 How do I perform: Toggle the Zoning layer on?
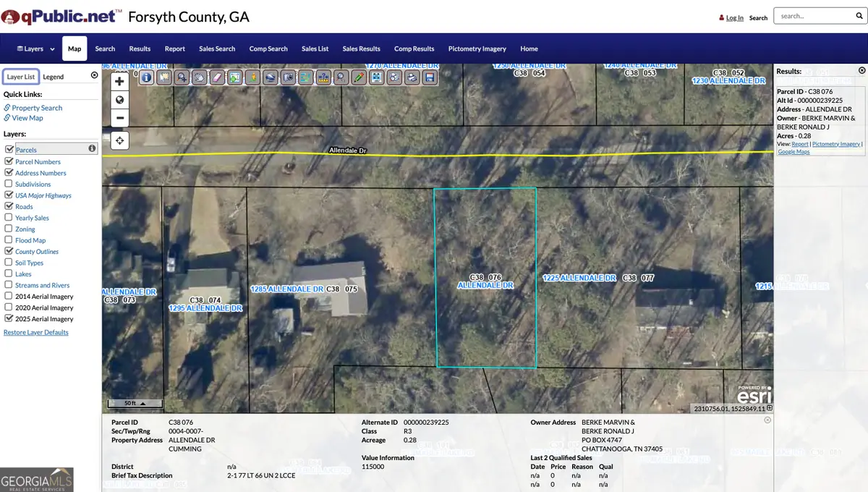(7, 229)
